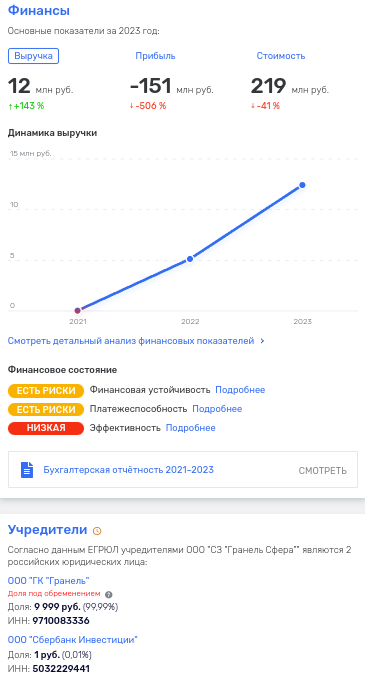
Task: Click the НИЗКАЯ red status badge
Action: click(46, 428)
